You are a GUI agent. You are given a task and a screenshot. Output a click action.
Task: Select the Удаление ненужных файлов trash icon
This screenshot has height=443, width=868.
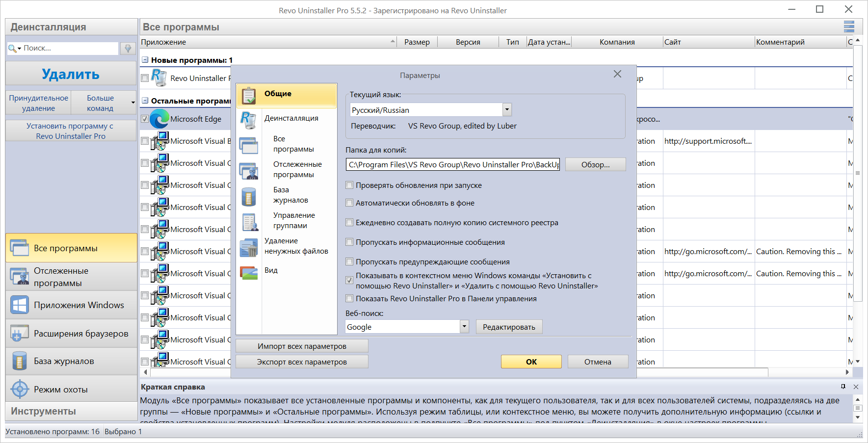pos(249,248)
